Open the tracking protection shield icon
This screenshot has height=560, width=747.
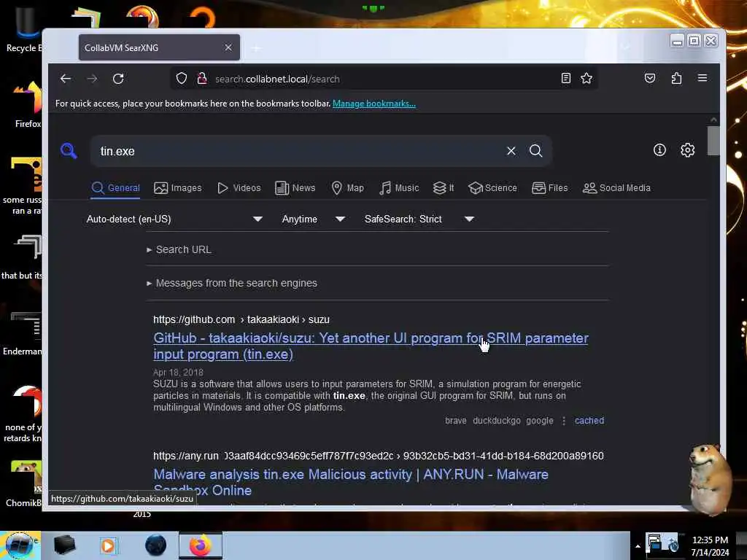pyautogui.click(x=182, y=79)
